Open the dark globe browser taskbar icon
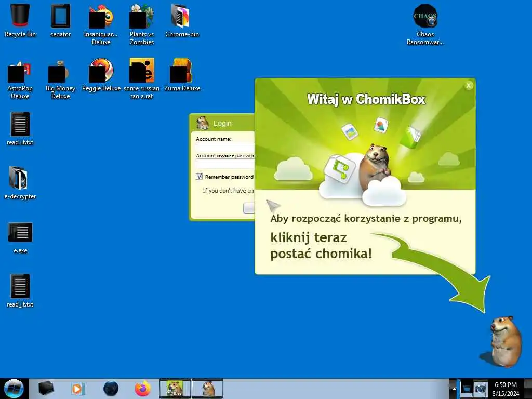Viewport: 532px width, 399px height. click(x=111, y=389)
